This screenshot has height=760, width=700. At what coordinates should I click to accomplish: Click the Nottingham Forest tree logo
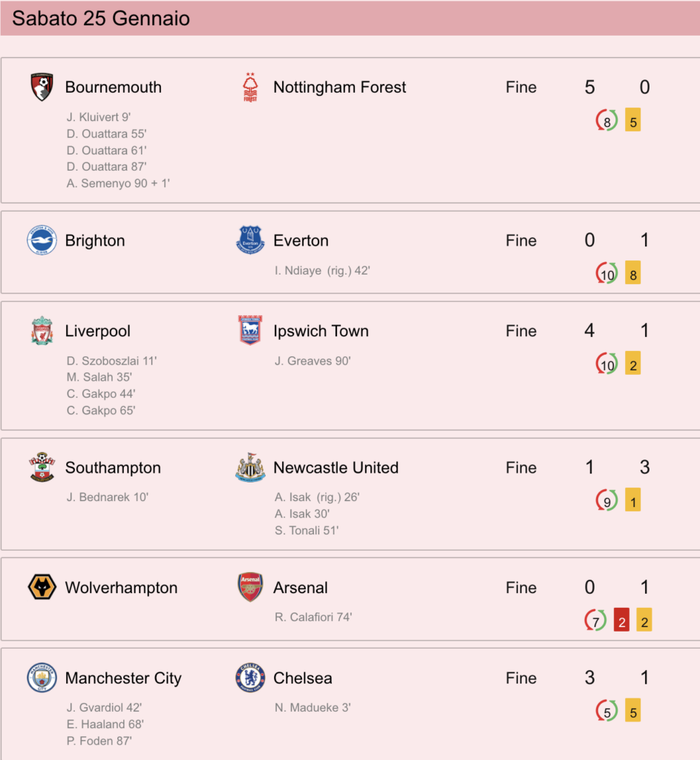click(250, 88)
